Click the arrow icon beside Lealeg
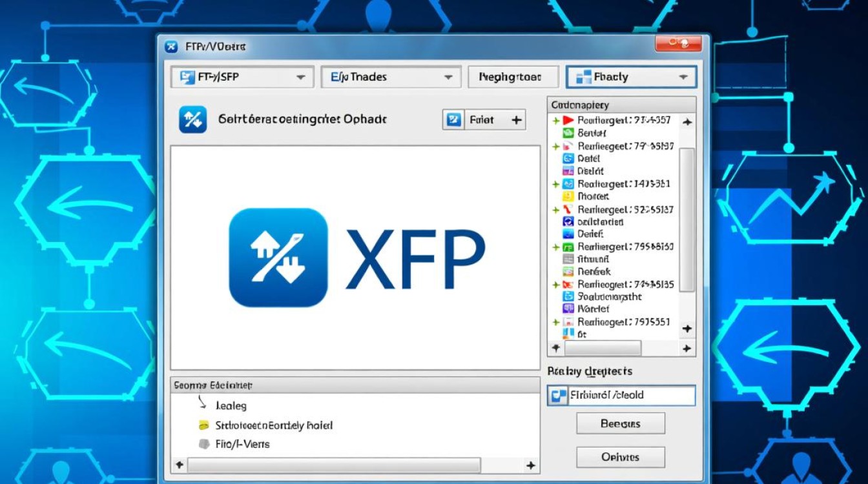Screen dimensions: 868x484 [x=202, y=405]
